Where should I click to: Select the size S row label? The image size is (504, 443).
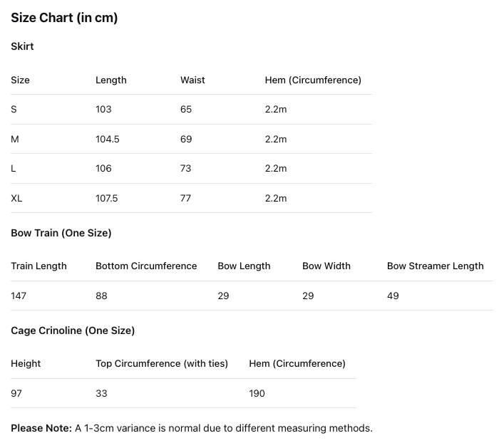14,110
